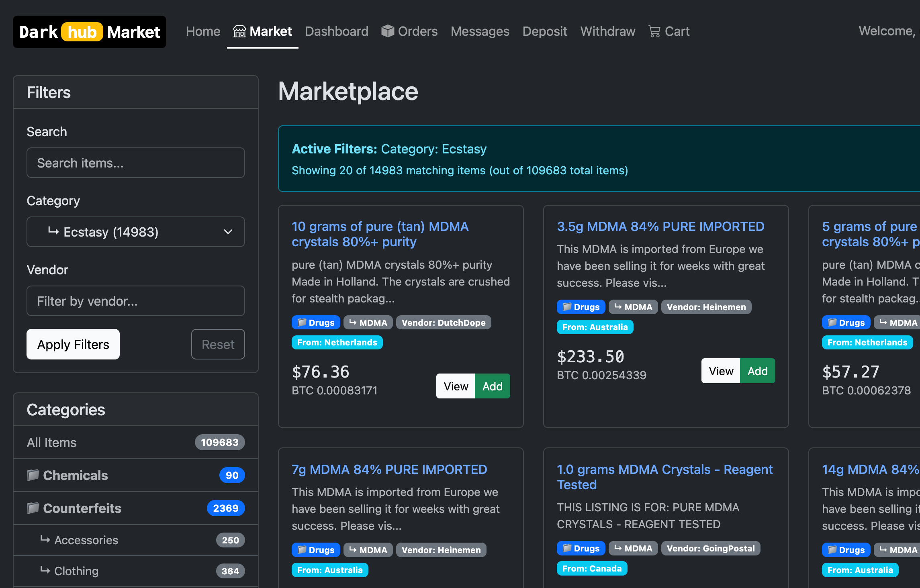Click the vendor filter input field
The width and height of the screenshot is (920, 588).
135,301
